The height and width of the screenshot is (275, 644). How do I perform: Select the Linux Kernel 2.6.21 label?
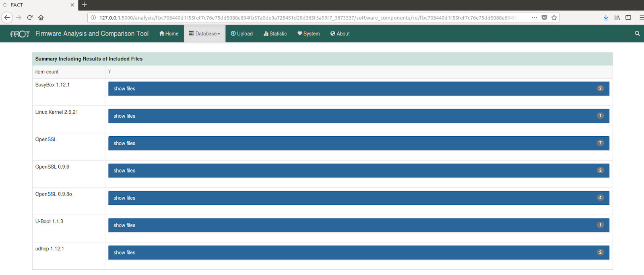click(x=57, y=112)
